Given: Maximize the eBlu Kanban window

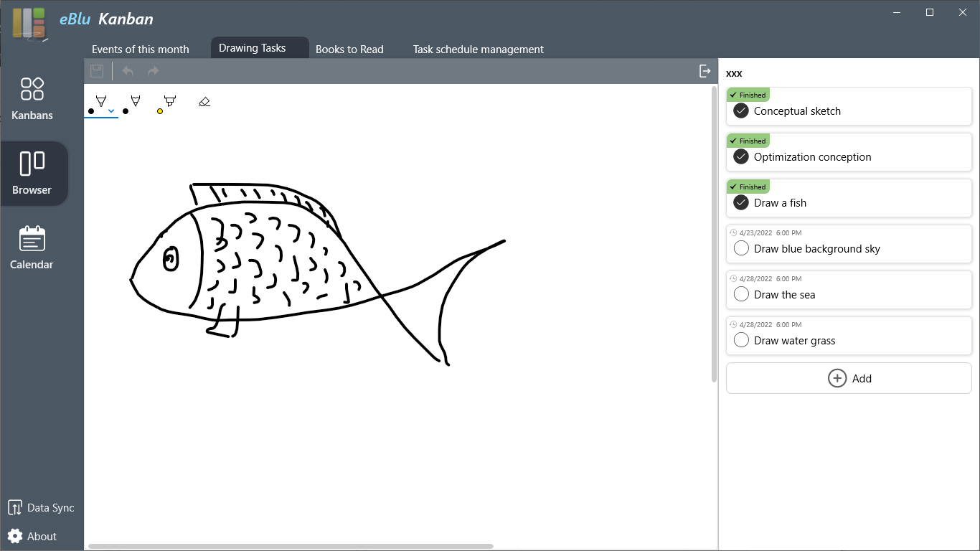Looking at the screenshot, I should click(930, 12).
